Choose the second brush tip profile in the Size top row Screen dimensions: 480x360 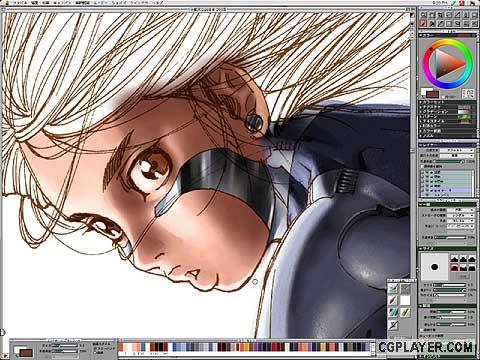463,259
